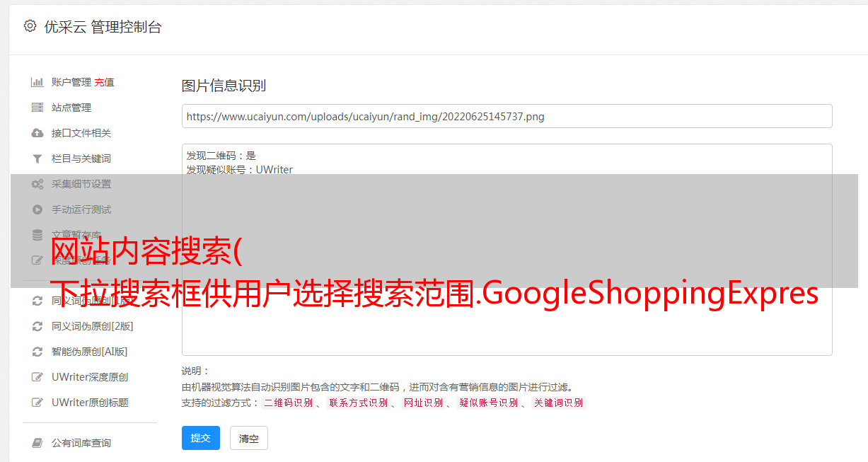Select UWriter深度原创 in sidebar

(90, 377)
